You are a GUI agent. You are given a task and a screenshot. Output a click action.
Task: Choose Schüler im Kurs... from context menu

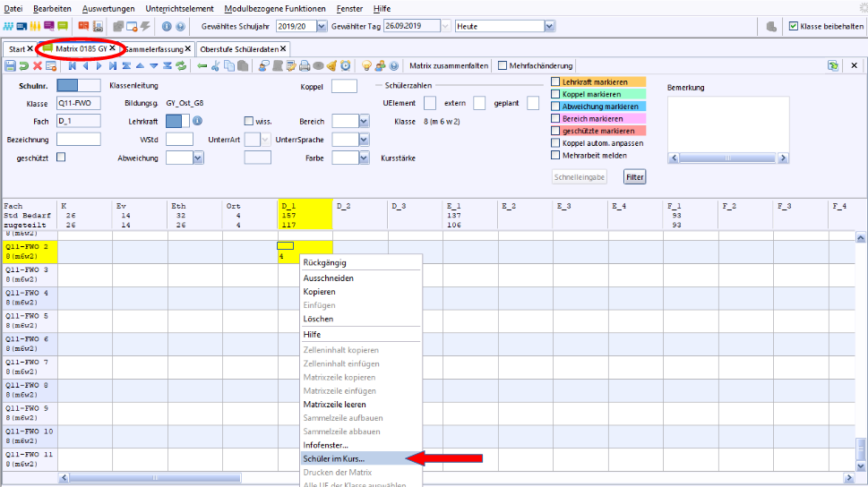(x=362, y=458)
